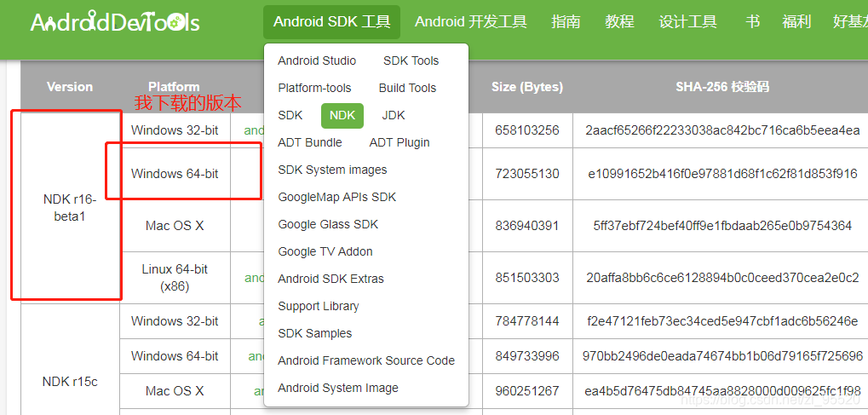Click the Platform column header

pyautogui.click(x=174, y=87)
